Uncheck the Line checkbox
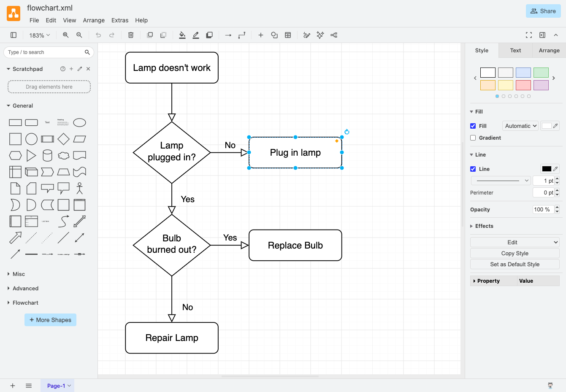The width and height of the screenshot is (566, 392). tap(473, 169)
